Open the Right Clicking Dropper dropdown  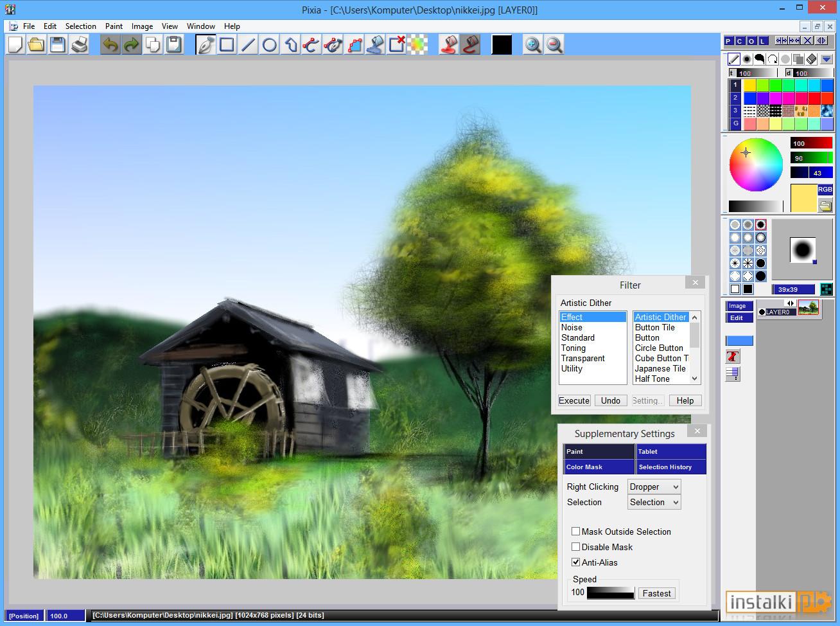[x=654, y=487]
